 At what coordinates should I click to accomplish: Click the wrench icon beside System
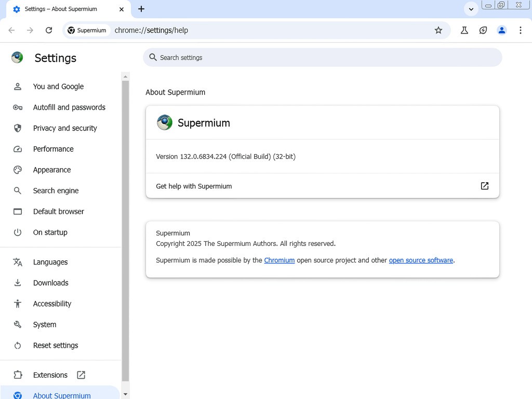click(18, 325)
